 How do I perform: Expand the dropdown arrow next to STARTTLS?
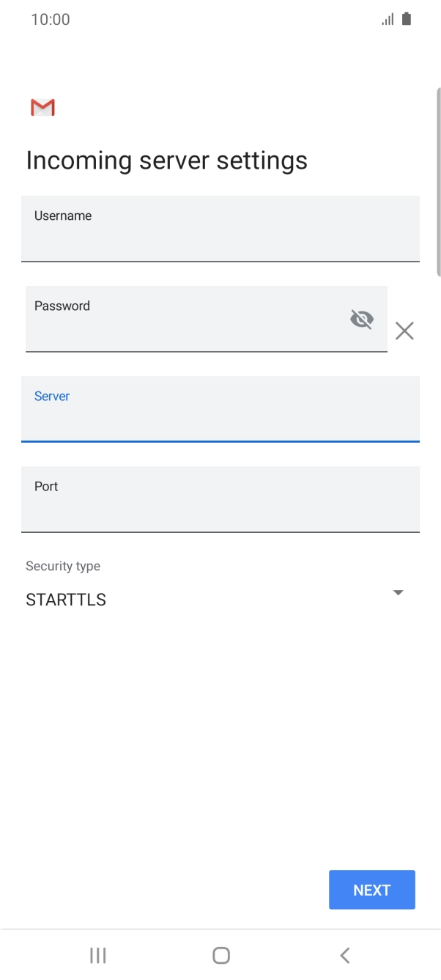click(x=398, y=592)
